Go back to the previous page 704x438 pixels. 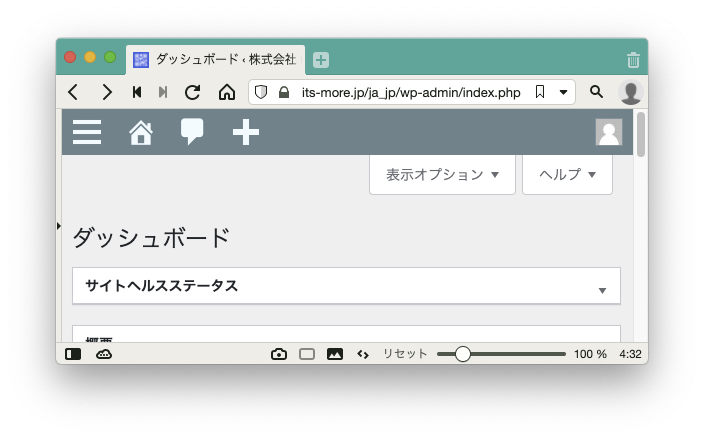73,92
